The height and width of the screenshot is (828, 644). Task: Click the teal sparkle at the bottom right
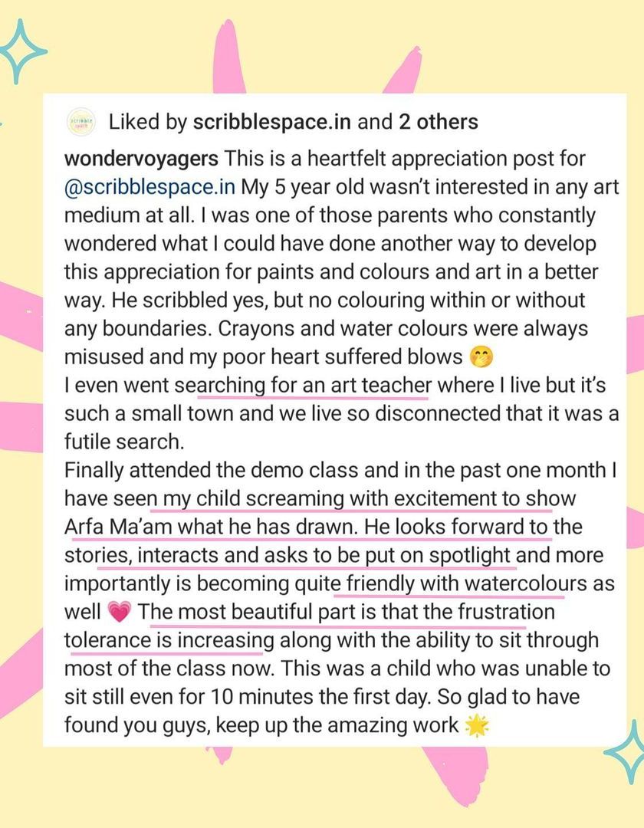pyautogui.click(x=625, y=751)
